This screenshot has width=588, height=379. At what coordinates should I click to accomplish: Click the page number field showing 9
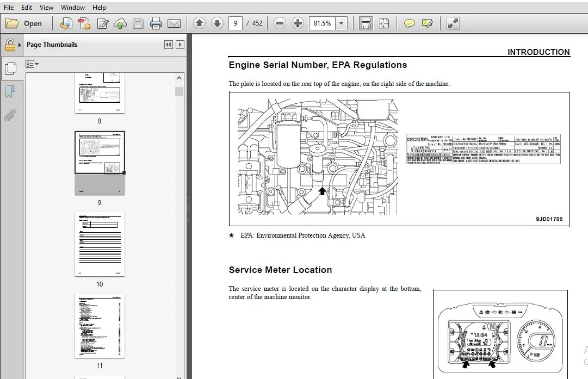236,23
